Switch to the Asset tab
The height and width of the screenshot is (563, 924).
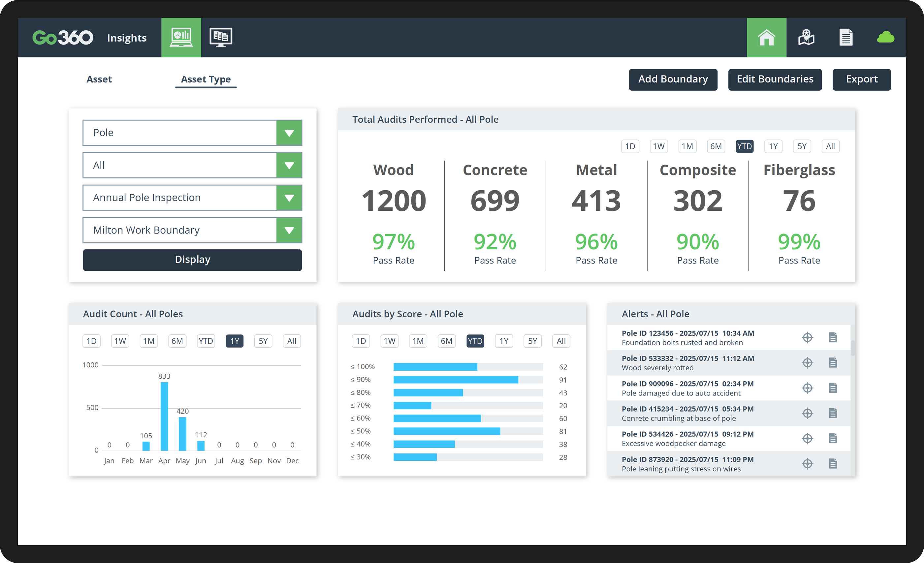99,79
